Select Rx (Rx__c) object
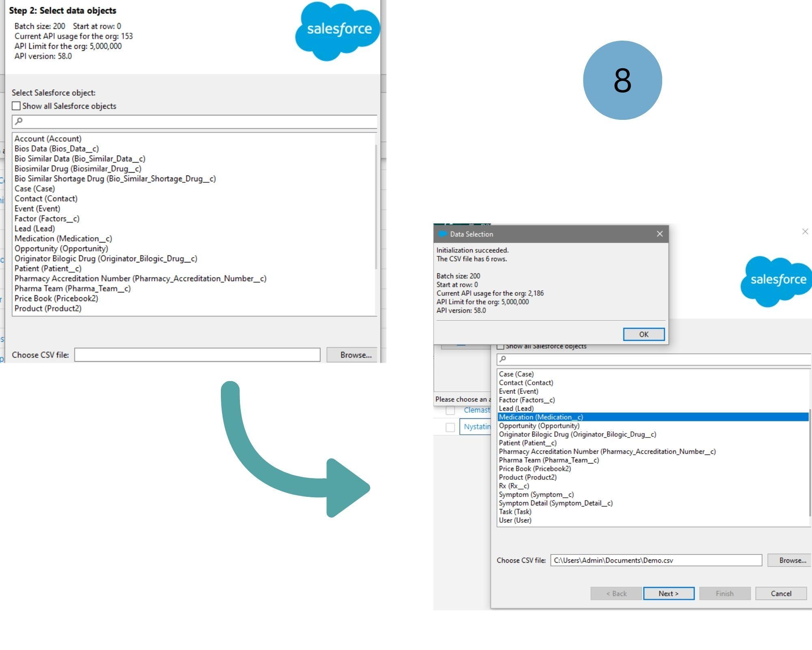The width and height of the screenshot is (812, 650). click(514, 486)
